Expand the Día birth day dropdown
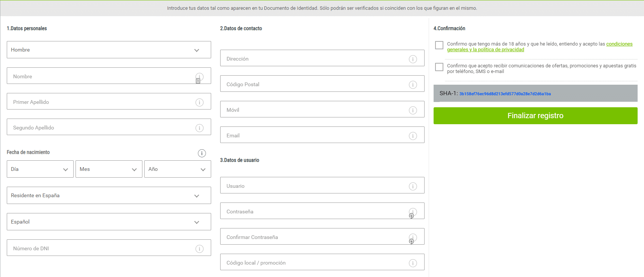 40,169
